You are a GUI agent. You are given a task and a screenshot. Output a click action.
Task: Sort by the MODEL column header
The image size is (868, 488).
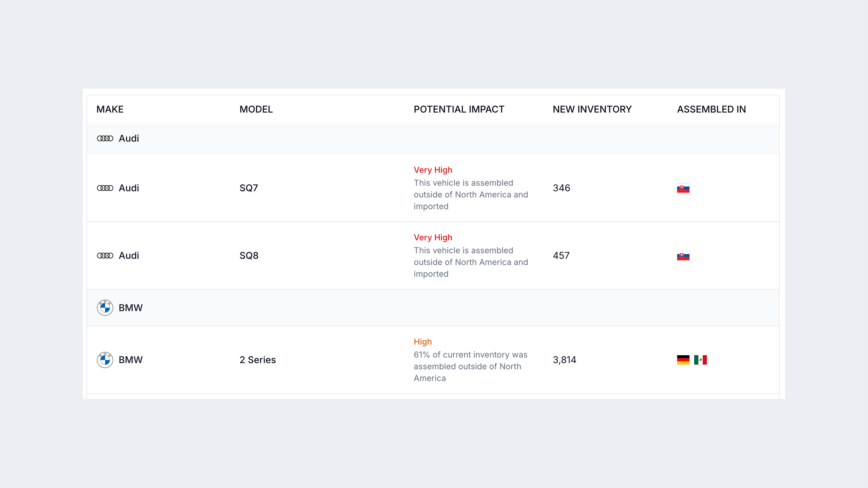256,109
